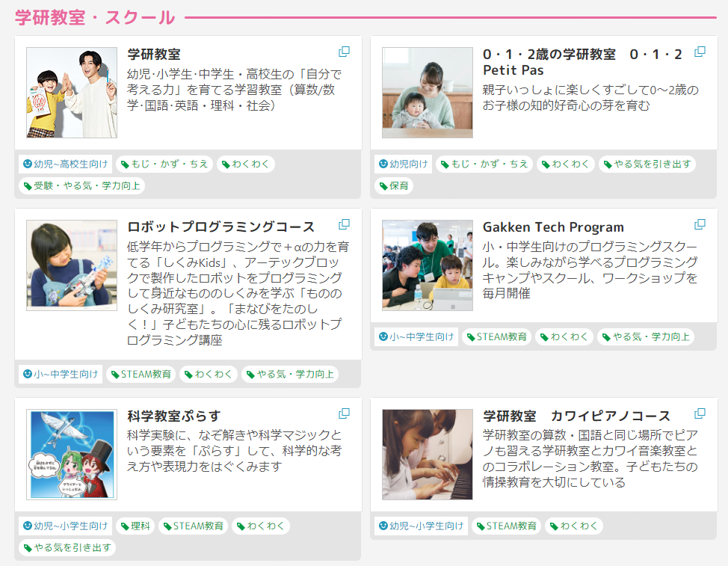Click STEAM教育 tag under Gakken Tech Program
The height and width of the screenshot is (566, 728).
(497, 336)
